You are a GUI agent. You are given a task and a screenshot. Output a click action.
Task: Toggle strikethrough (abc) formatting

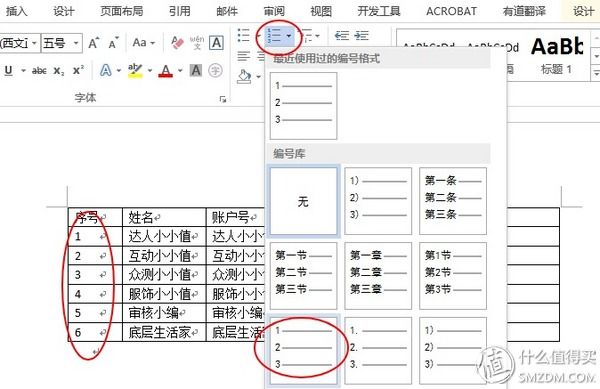coord(39,70)
